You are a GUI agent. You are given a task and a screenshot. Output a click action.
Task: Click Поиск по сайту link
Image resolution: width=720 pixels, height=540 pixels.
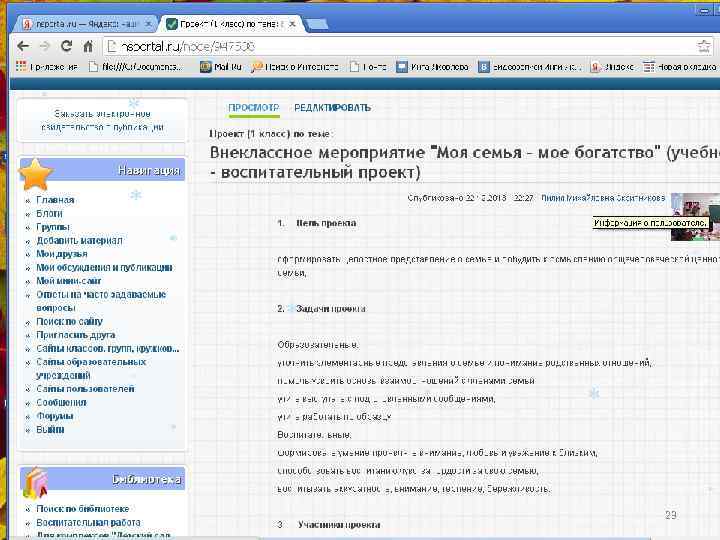tap(69, 321)
